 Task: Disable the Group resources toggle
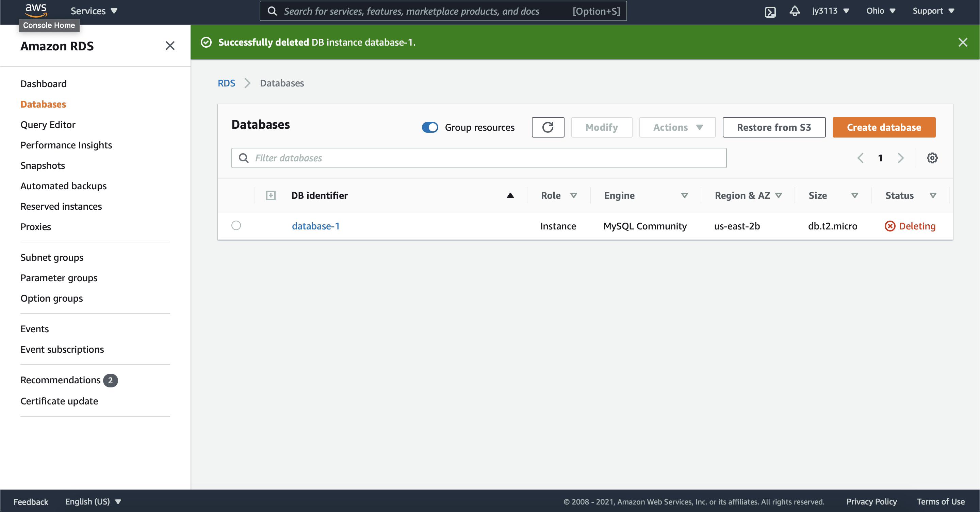[x=430, y=128]
